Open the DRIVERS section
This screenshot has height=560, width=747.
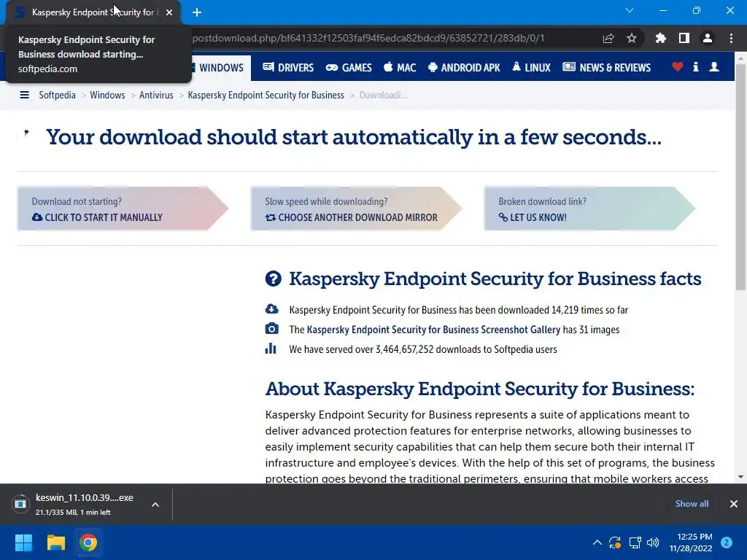[288, 68]
